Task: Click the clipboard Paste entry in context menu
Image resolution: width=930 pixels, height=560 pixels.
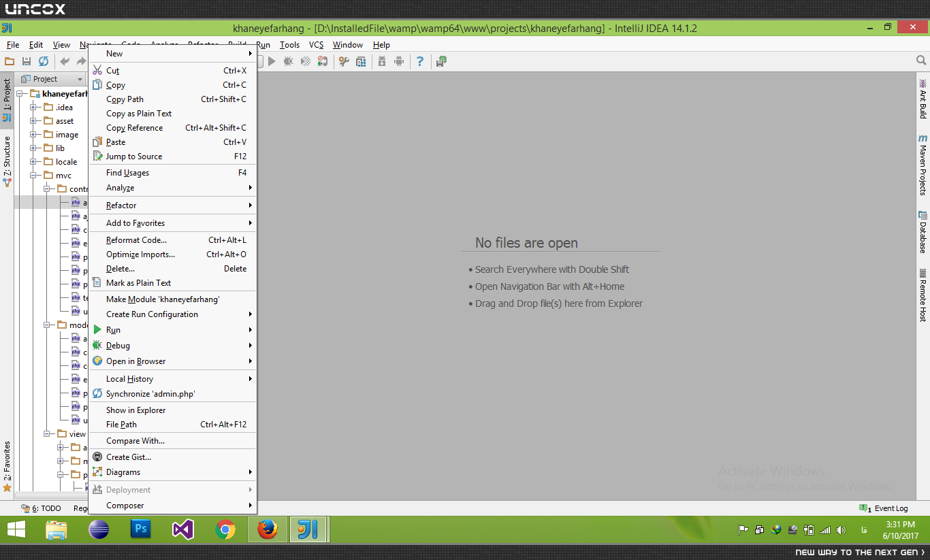Action: (173, 142)
